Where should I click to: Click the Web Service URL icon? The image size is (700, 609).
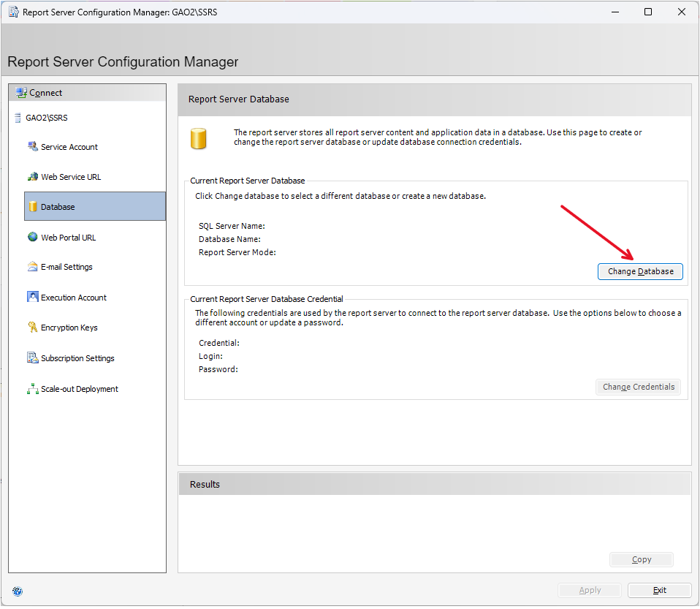point(33,177)
